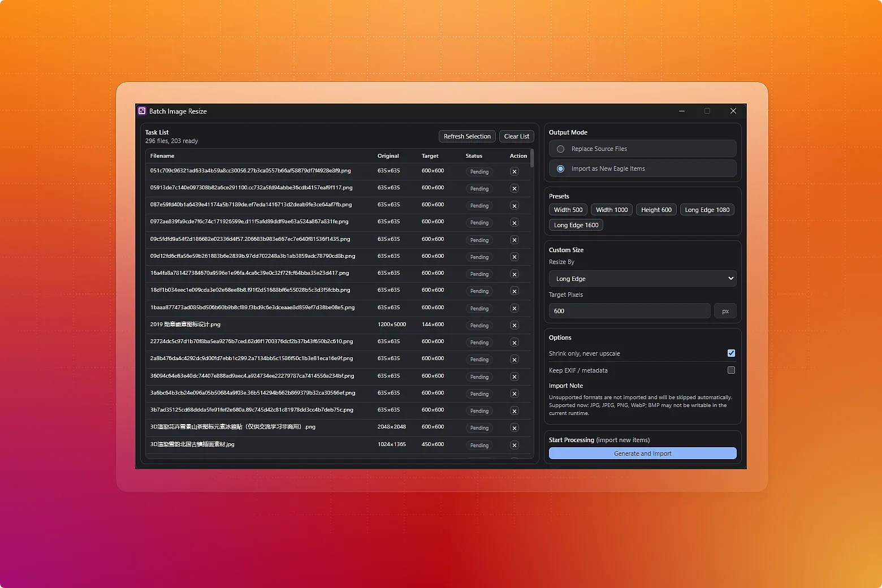Click the X icon for 3D渲染雪韵北国古镇插画素材.jpg
This screenshot has width=882, height=588.
point(514,445)
